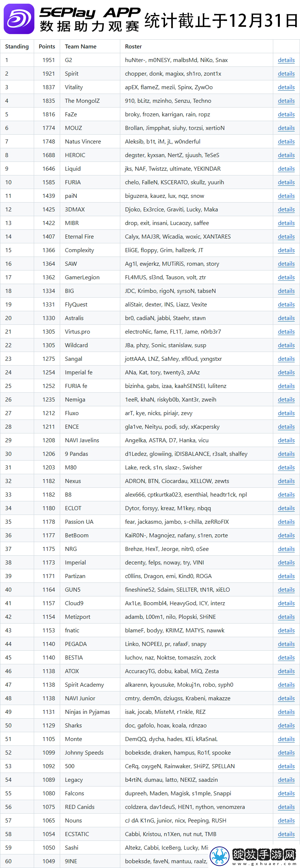The image size is (300, 868).
Task: Open details link for FaZe
Action: pyautogui.click(x=286, y=115)
